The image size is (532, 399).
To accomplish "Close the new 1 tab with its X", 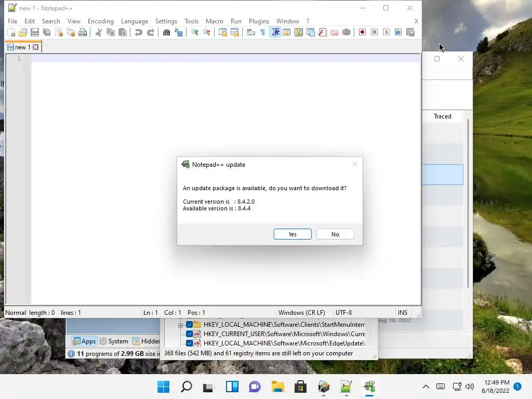I will coord(36,47).
